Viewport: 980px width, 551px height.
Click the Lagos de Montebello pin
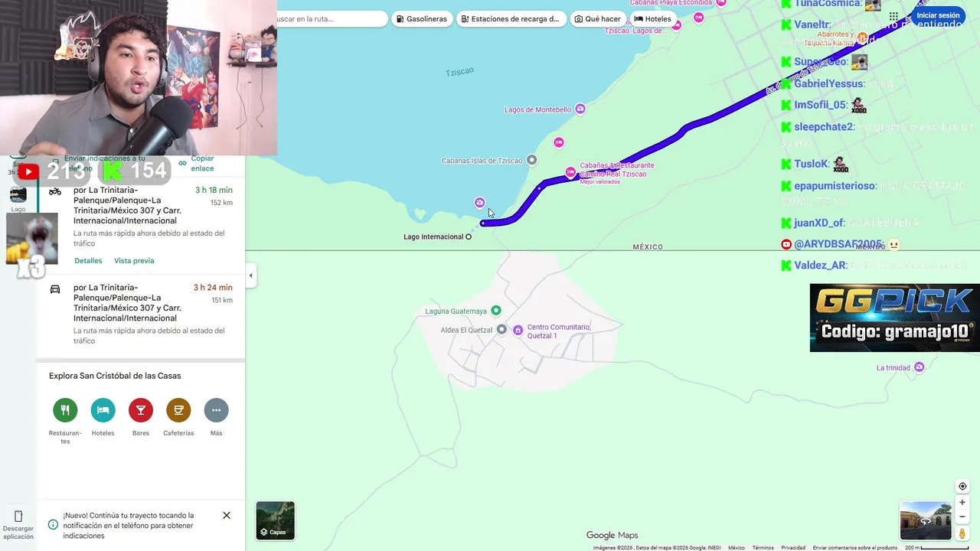580,109
